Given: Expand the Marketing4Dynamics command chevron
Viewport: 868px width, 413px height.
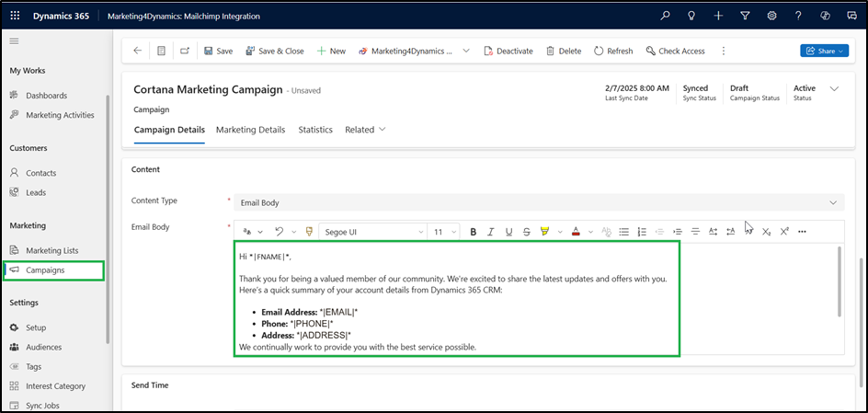Looking at the screenshot, I should (x=466, y=51).
